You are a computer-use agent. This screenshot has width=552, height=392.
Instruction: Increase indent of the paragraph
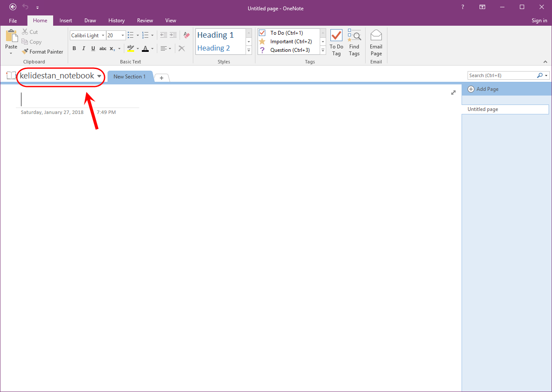click(x=173, y=36)
